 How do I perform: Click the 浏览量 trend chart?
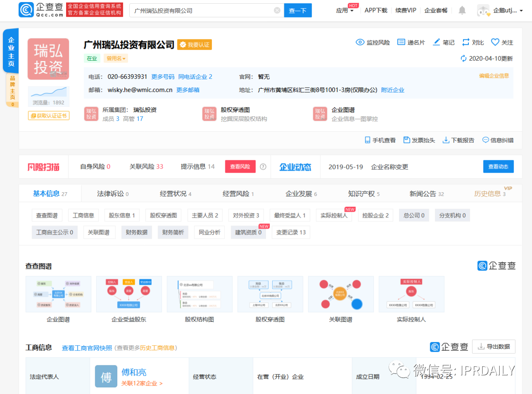tap(49, 93)
